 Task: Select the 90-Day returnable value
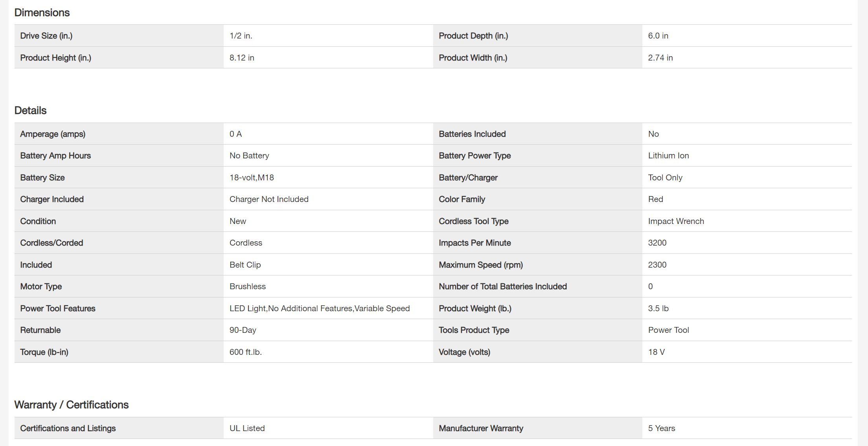pyautogui.click(x=243, y=330)
